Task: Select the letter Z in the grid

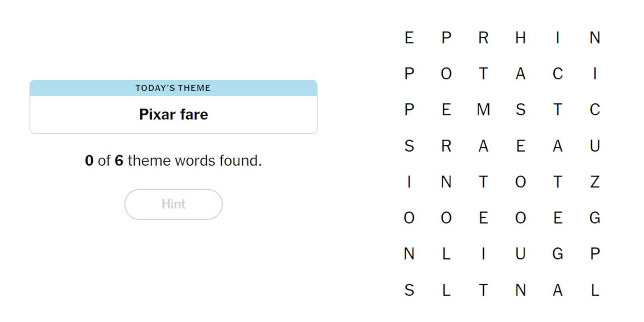Action: tap(594, 182)
